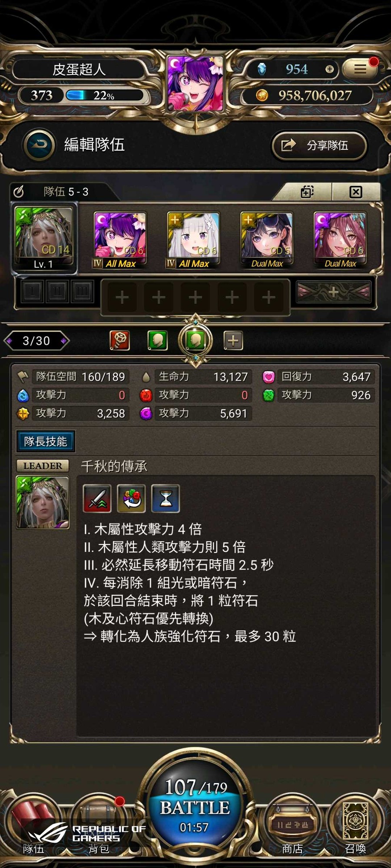Screen dimensions: 391x868
Task: Tap the back arrow beside 編輯隊伍
Action: [40, 145]
